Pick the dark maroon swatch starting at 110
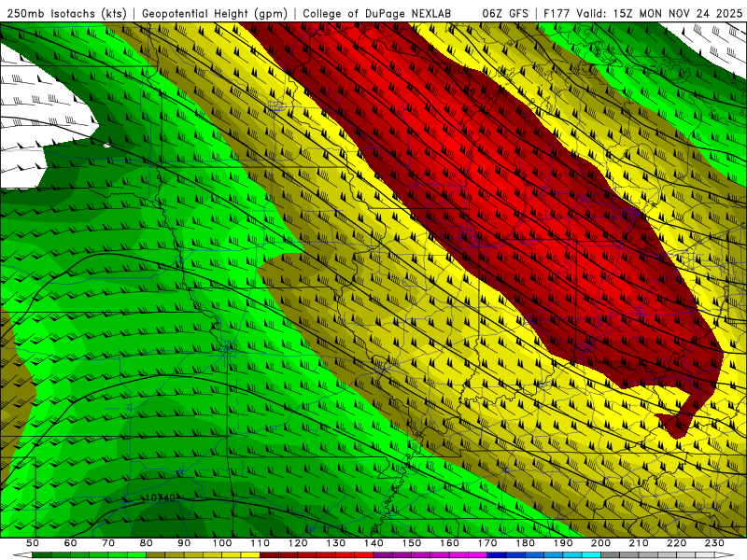The width and height of the screenshot is (747, 560). pyautogui.click(x=269, y=555)
